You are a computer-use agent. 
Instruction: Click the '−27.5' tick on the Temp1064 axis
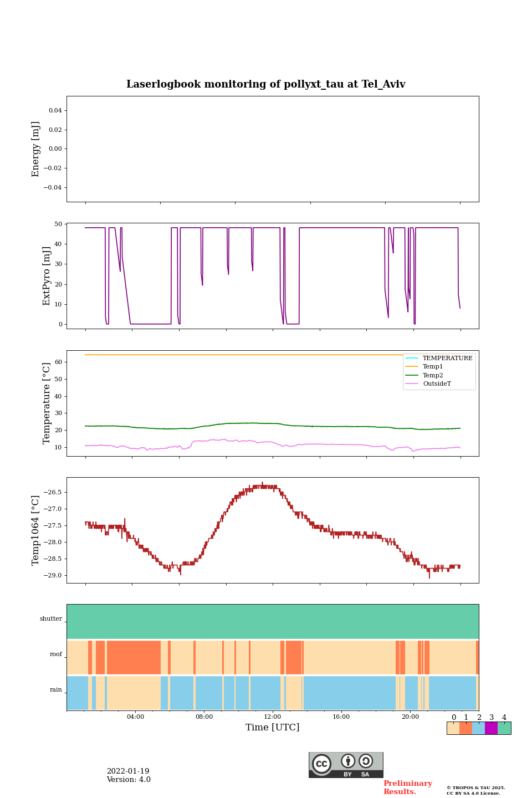(53, 525)
